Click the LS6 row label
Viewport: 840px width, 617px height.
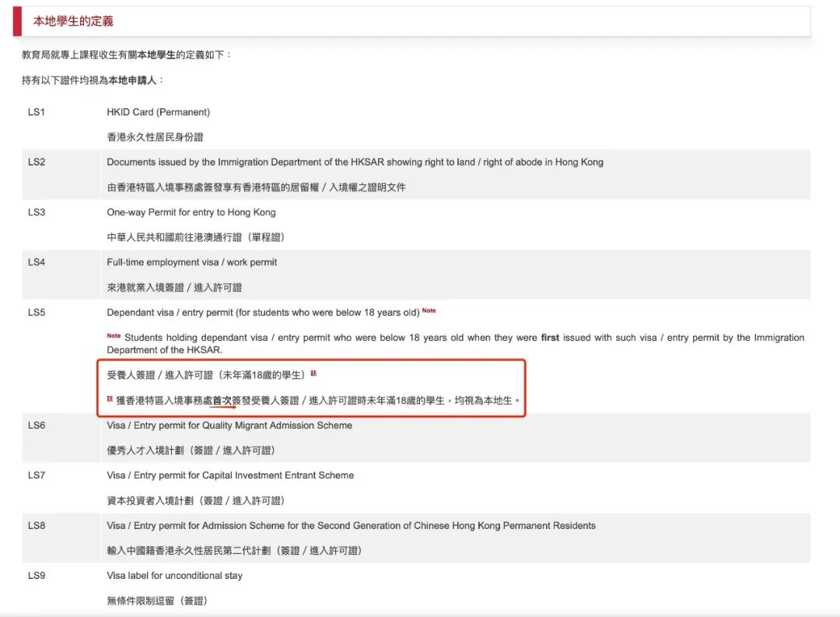pyautogui.click(x=37, y=425)
